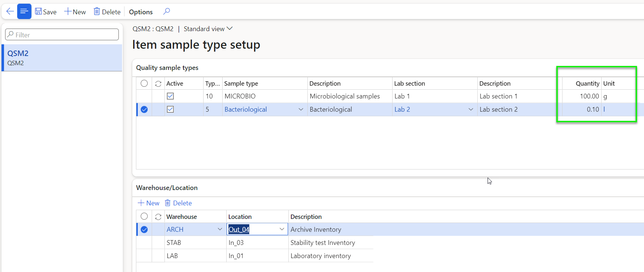Delete selected Warehouse/Location row
The width and height of the screenshot is (644, 272).
[x=178, y=203]
